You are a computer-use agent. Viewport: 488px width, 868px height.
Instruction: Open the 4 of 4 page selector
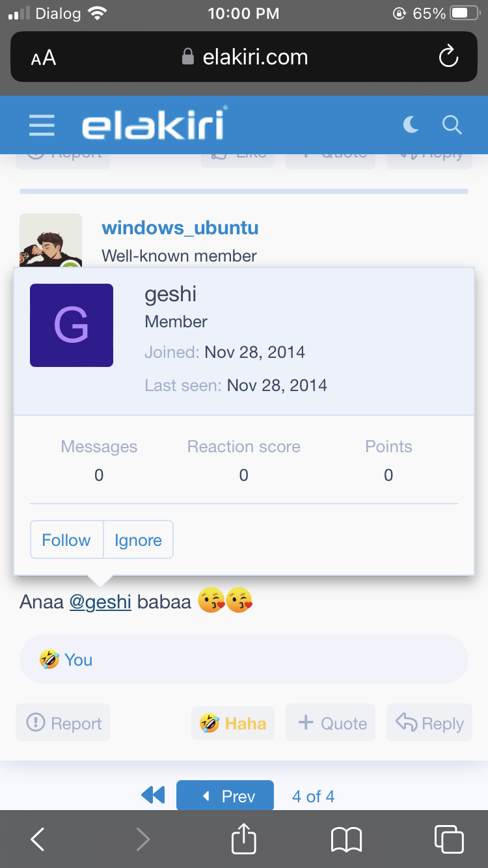[x=313, y=796]
